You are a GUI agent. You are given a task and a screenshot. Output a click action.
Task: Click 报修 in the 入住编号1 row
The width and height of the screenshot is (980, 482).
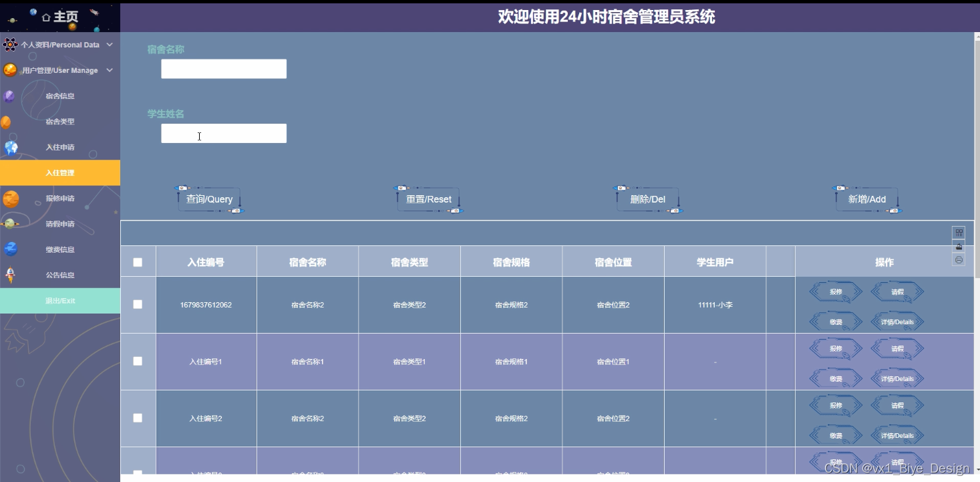point(836,349)
